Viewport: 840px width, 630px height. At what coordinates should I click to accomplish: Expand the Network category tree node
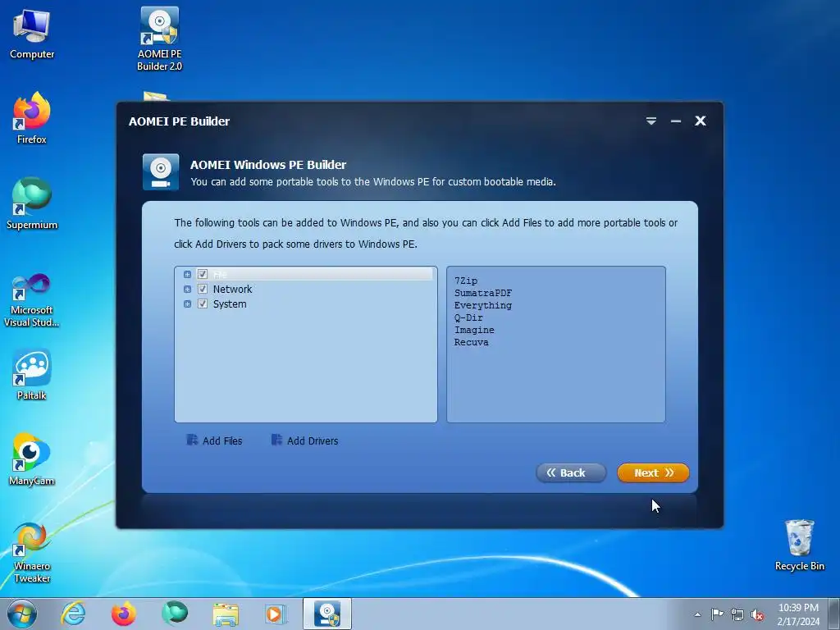[x=187, y=290]
